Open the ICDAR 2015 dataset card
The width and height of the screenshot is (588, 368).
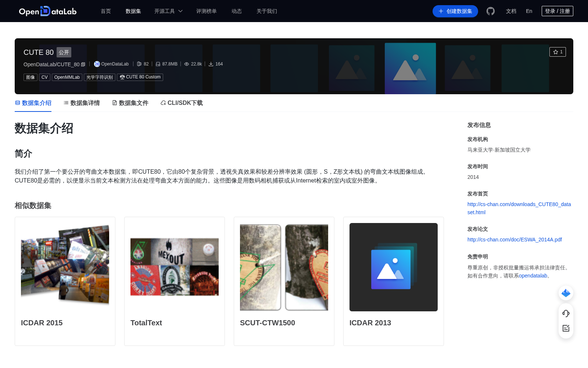(65, 281)
